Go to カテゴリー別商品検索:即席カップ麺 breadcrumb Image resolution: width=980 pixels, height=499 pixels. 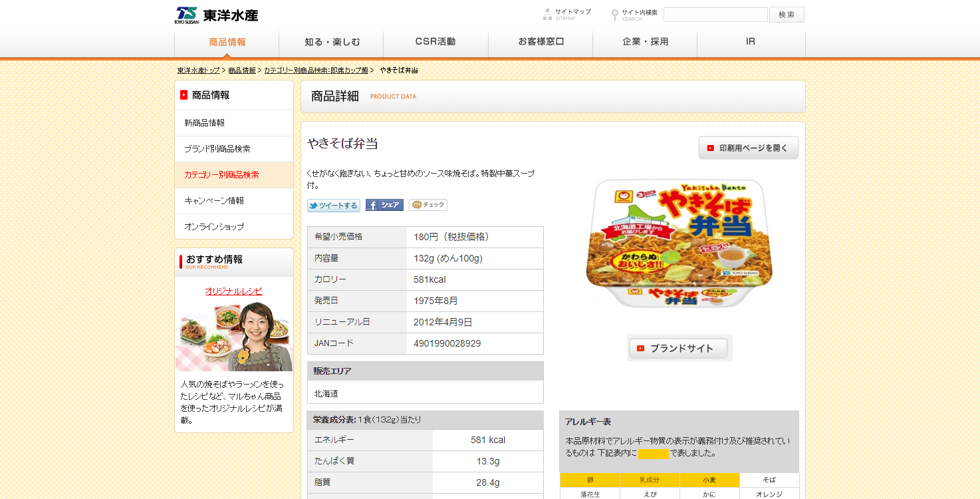tap(316, 70)
